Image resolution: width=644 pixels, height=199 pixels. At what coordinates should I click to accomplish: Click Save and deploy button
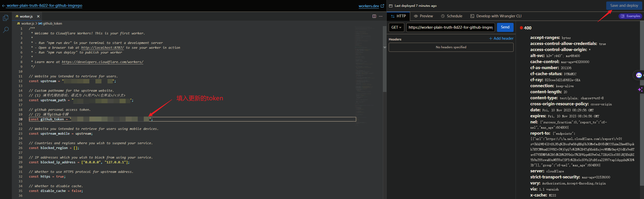coord(624,6)
